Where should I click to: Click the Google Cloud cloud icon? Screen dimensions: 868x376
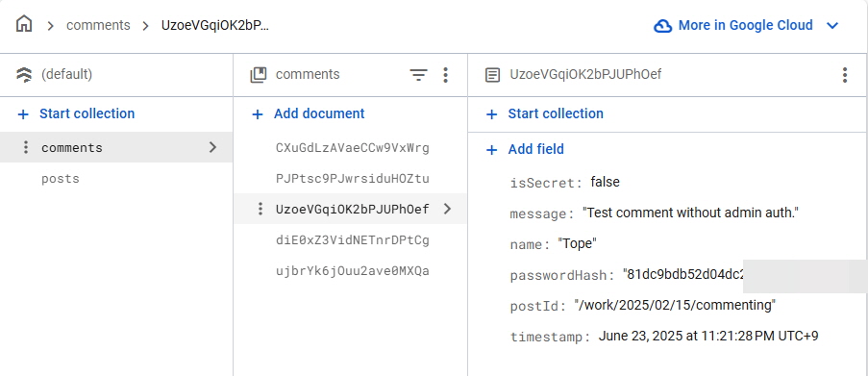(x=662, y=25)
